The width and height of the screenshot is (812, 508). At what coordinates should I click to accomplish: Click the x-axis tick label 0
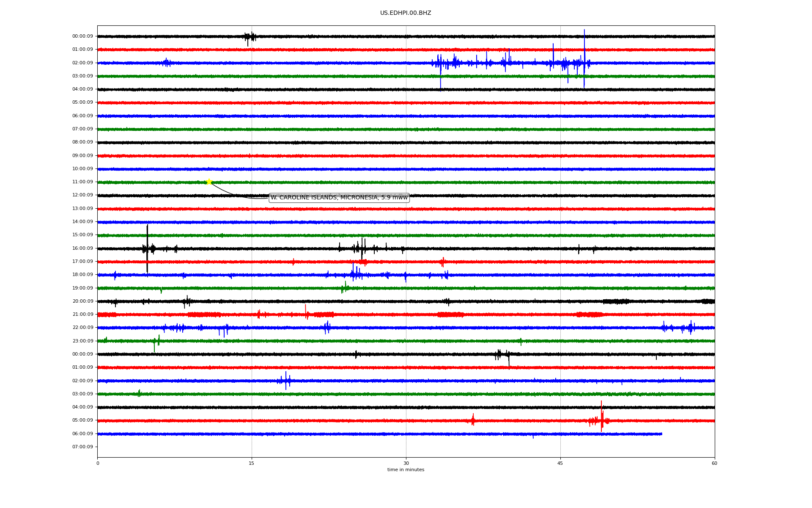tap(98, 463)
